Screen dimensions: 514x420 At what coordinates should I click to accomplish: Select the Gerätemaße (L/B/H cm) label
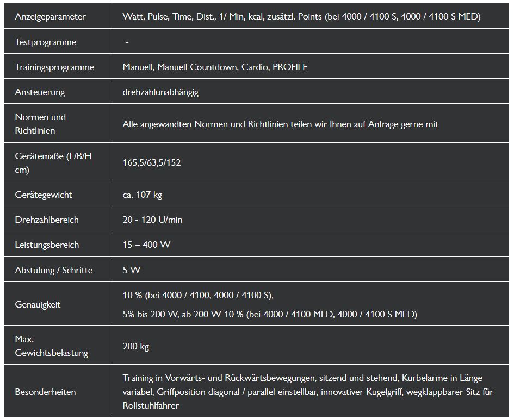[53, 163]
